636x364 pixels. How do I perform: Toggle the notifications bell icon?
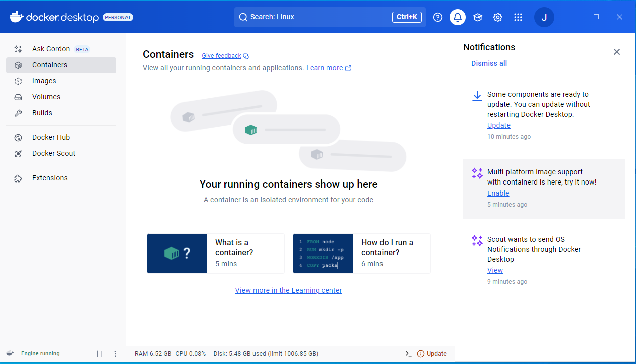pos(458,17)
